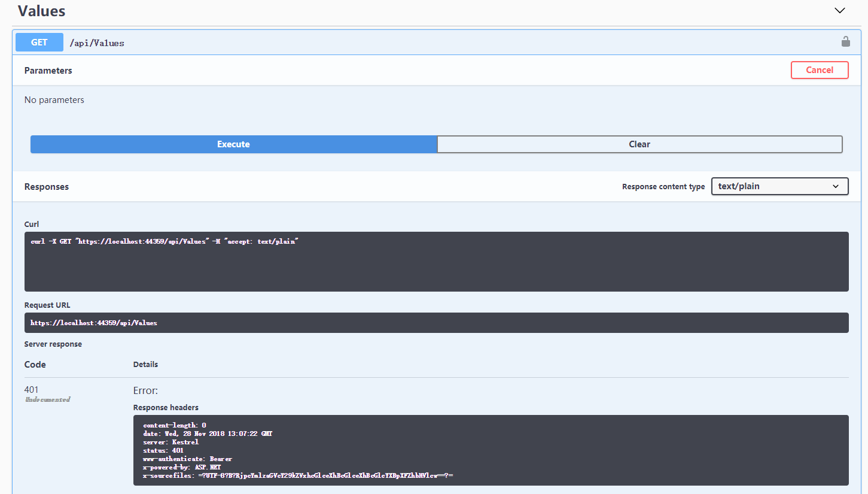Click the /api/Values endpoint path
The width and height of the screenshot is (868, 494).
tap(97, 43)
